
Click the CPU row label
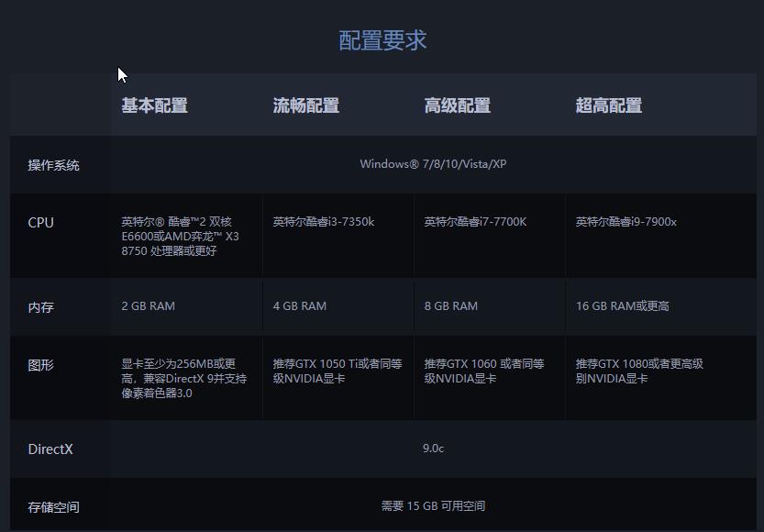click(40, 222)
